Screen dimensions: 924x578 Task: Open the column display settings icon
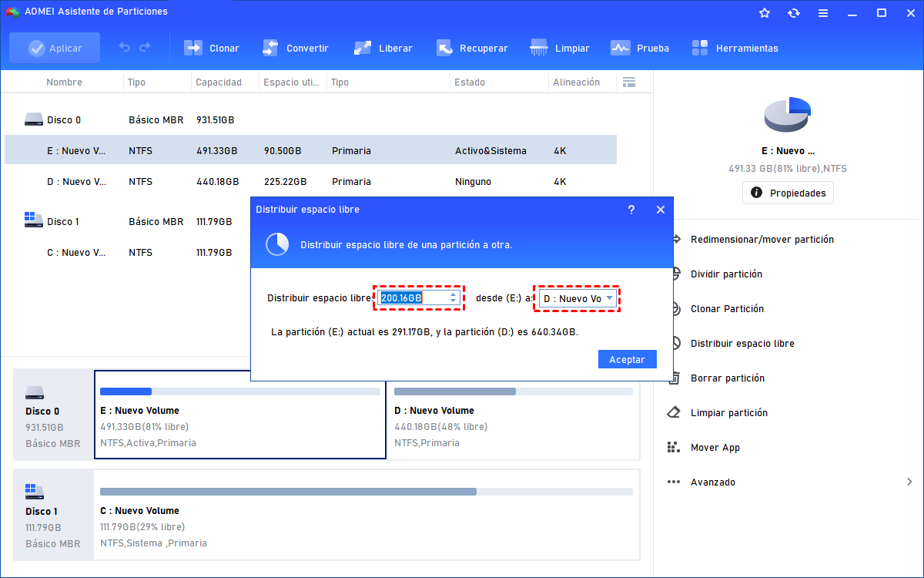click(629, 82)
